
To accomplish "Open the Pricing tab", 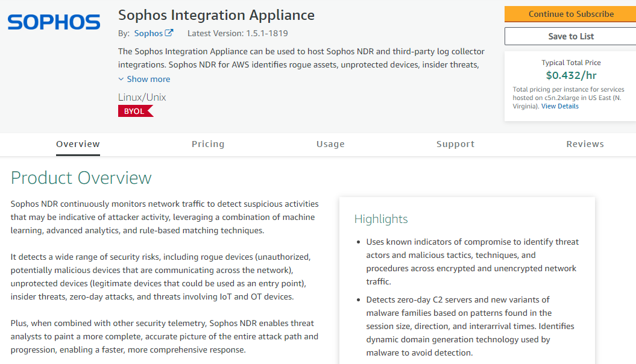I will point(208,144).
